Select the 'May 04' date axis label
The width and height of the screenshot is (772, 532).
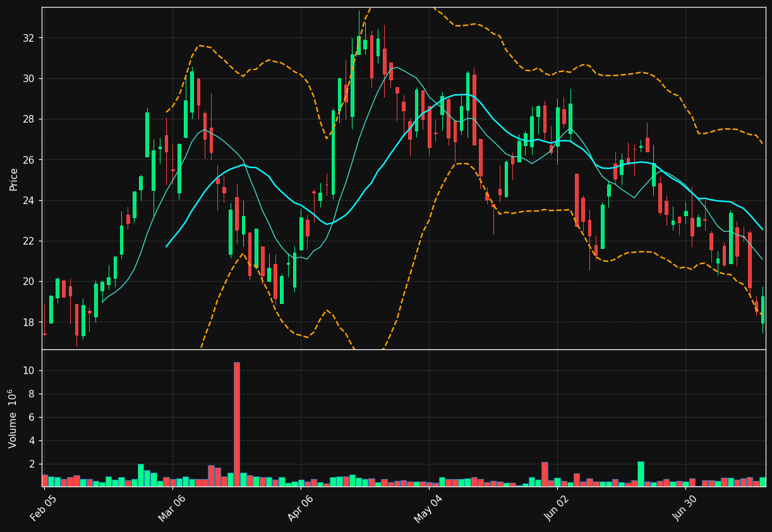click(428, 509)
